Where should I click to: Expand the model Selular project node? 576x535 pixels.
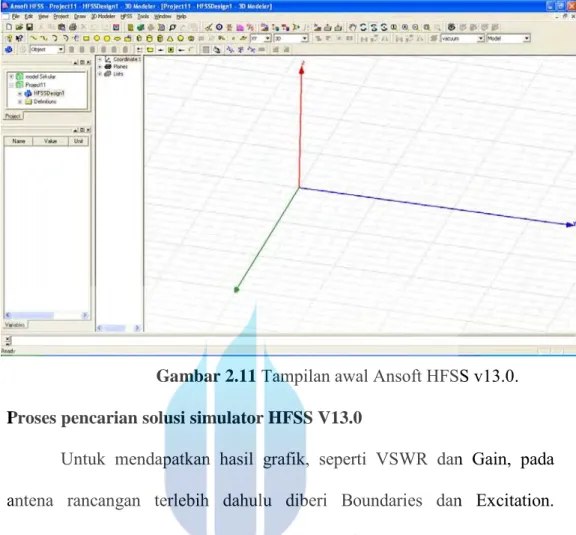(11, 76)
